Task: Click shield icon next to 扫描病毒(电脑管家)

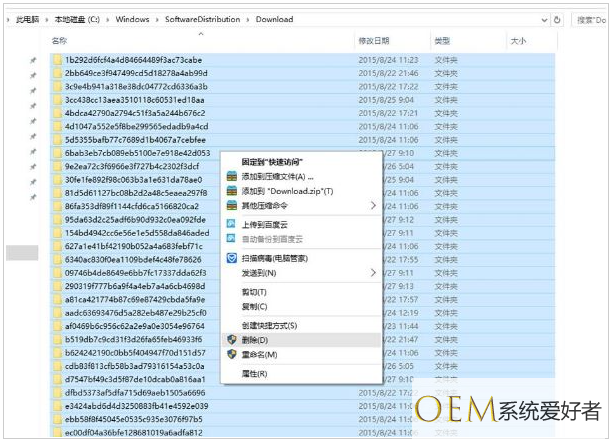Action: tap(231, 258)
